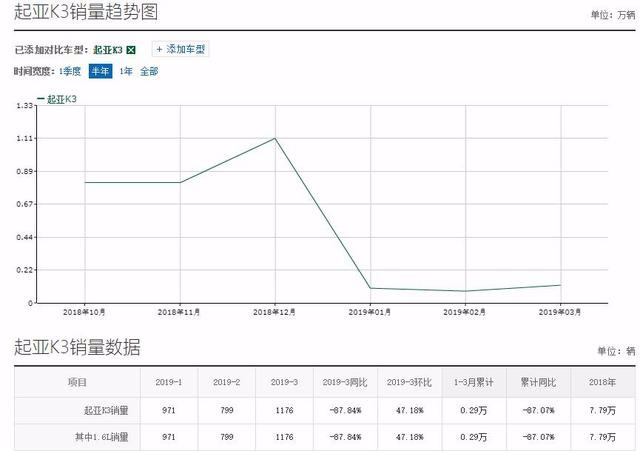Click 971 in the 其中1.6L销量 row
The width and height of the screenshot is (640, 451).
[169, 437]
